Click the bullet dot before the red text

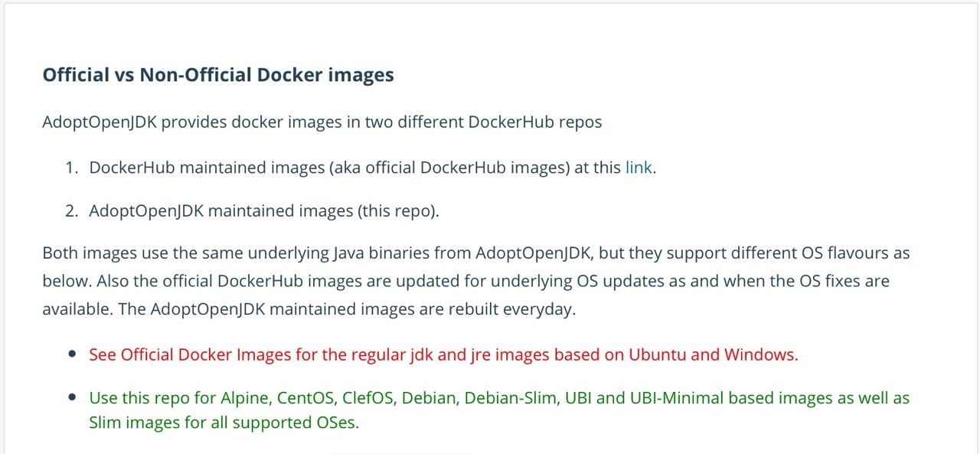[x=72, y=354]
